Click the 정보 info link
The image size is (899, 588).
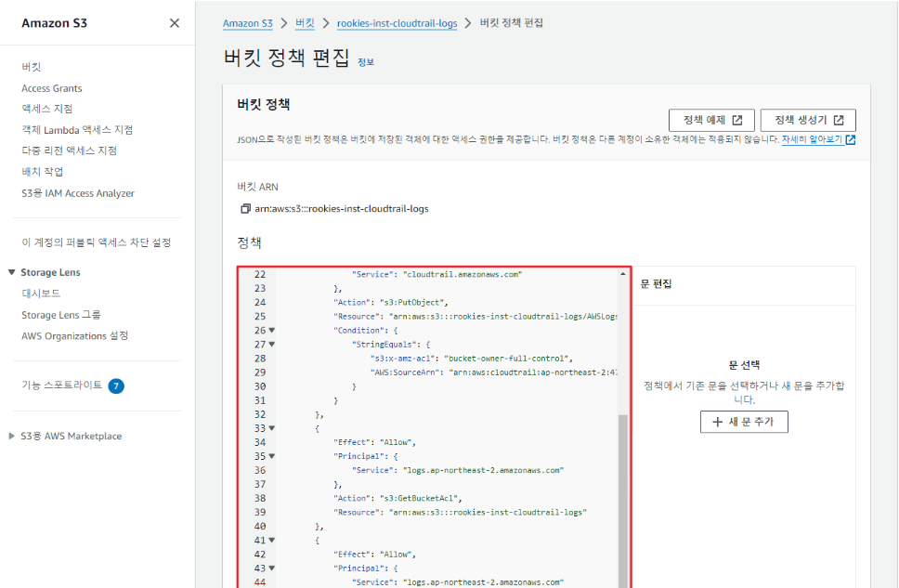coord(366,62)
